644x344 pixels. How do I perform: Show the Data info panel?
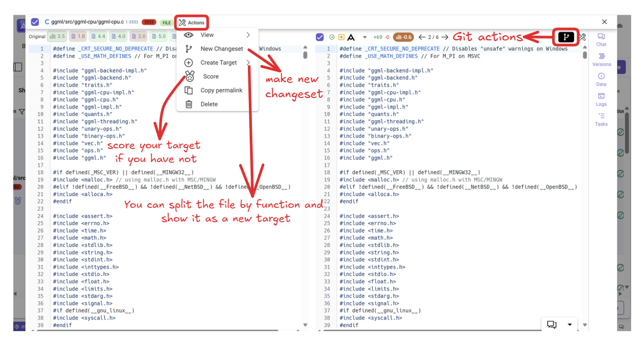(x=601, y=79)
